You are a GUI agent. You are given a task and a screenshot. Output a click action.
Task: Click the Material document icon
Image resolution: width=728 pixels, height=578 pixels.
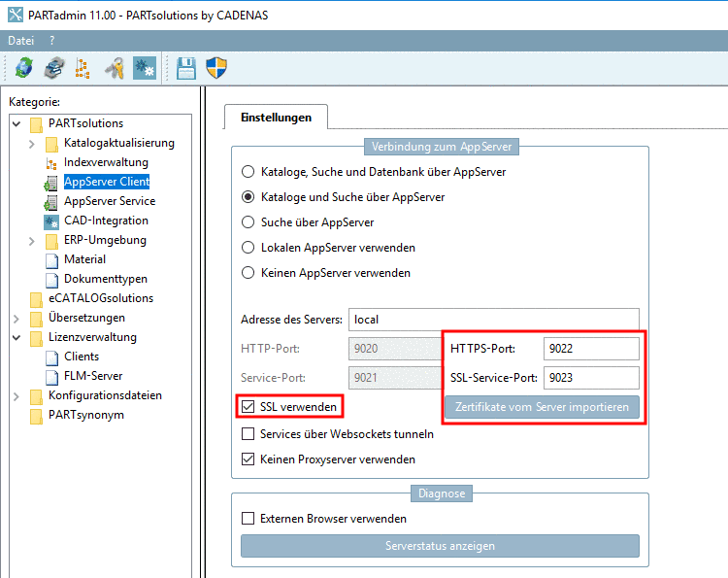click(x=52, y=260)
